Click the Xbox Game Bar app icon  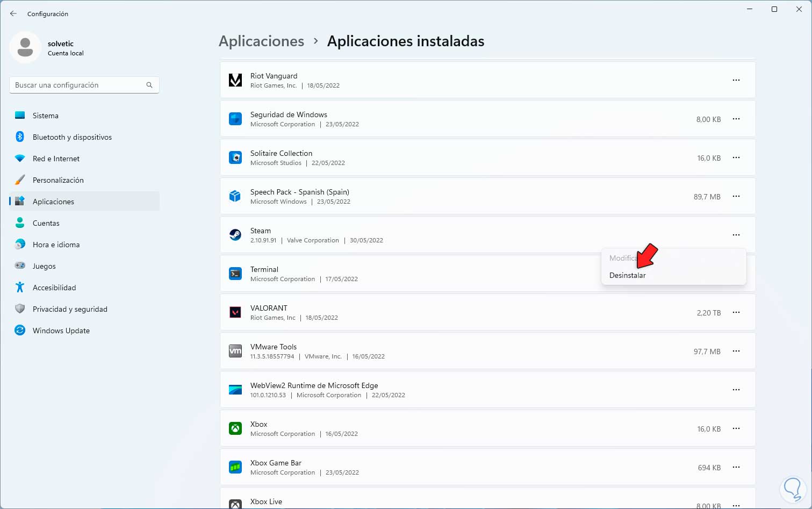coord(235,467)
